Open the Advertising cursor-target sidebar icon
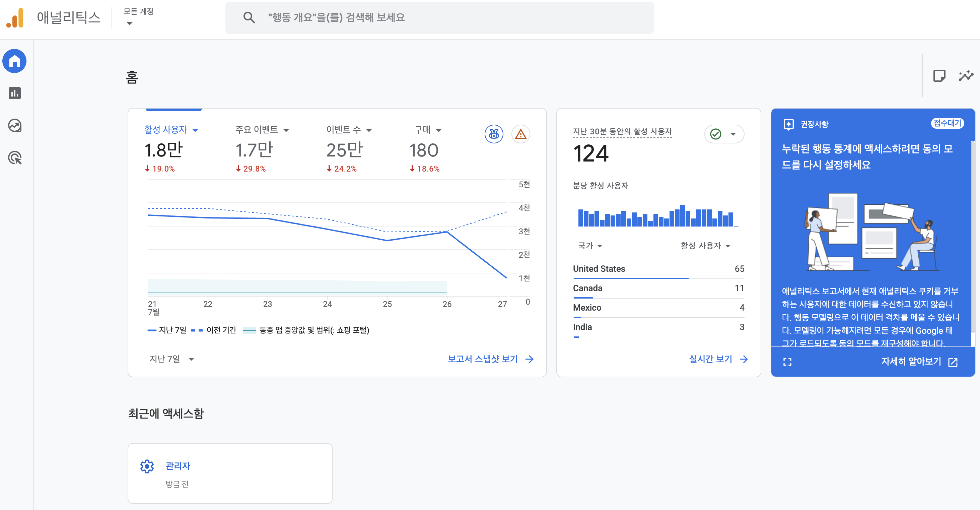The image size is (980, 510). click(x=14, y=157)
